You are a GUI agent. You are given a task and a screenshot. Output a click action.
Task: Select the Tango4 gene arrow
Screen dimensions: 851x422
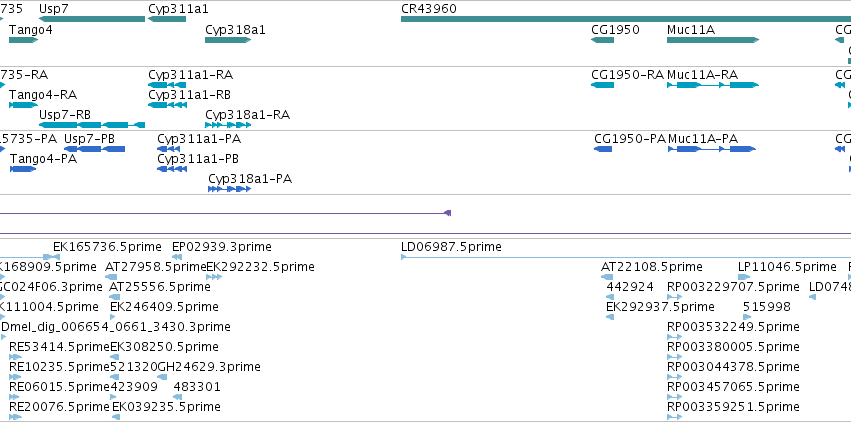pos(25,40)
